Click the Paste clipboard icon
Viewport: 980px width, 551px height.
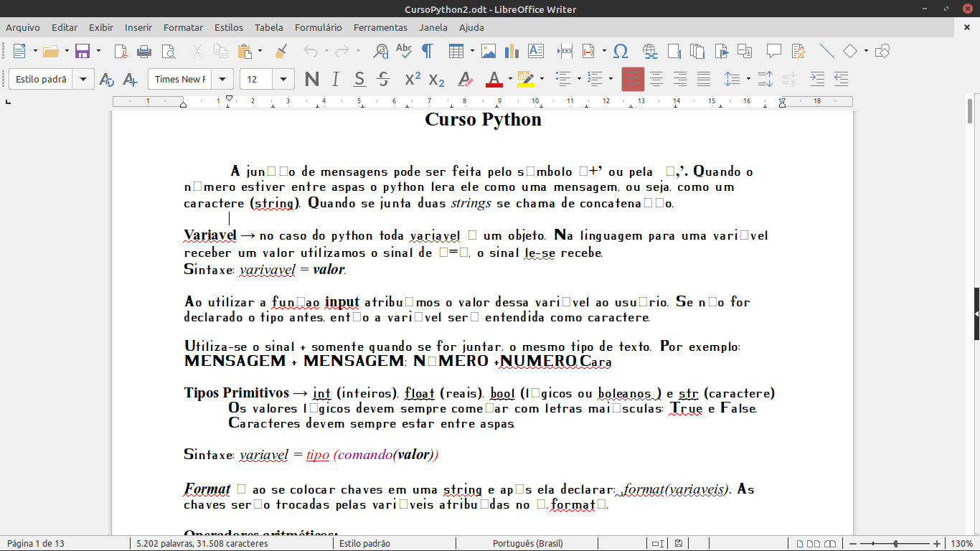pos(245,51)
